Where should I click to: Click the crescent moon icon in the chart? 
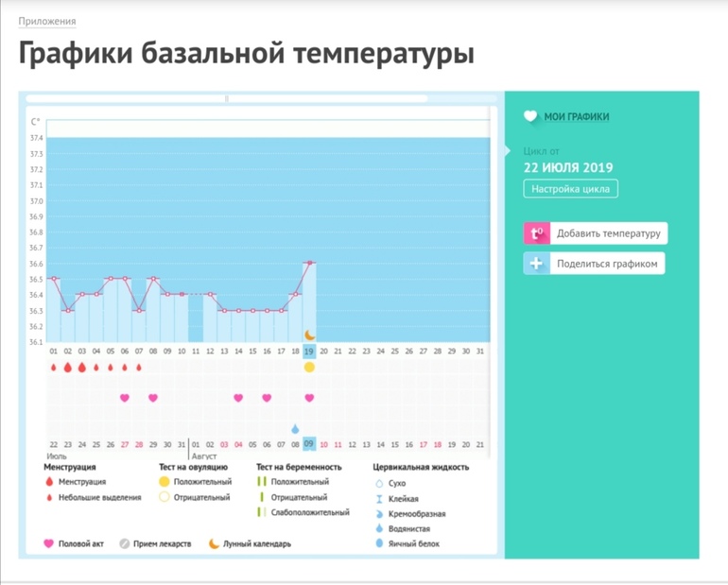pyautogui.click(x=309, y=335)
